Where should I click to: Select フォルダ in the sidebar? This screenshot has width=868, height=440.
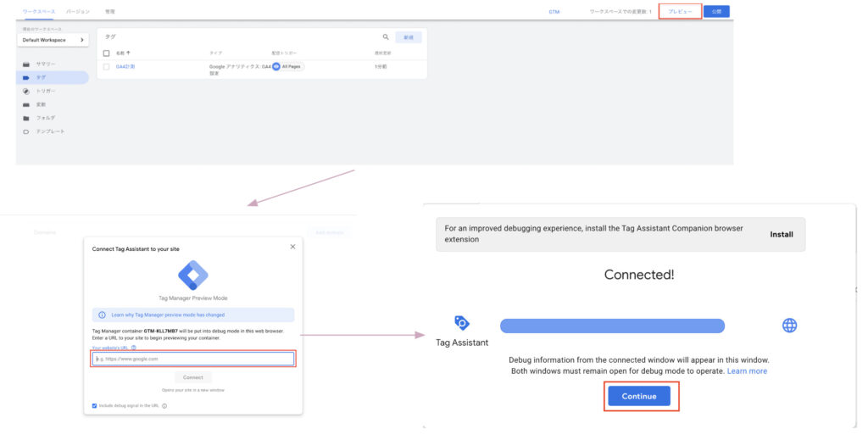[46, 118]
